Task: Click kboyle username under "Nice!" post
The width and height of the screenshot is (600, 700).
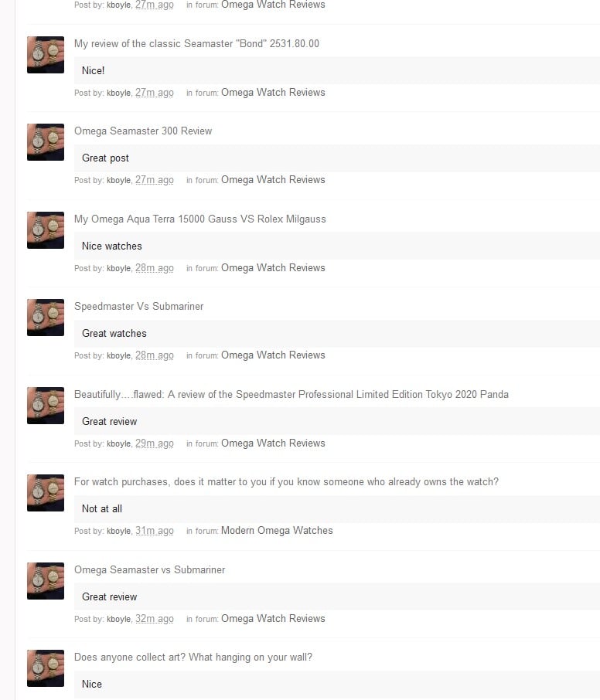Action: 119,93
